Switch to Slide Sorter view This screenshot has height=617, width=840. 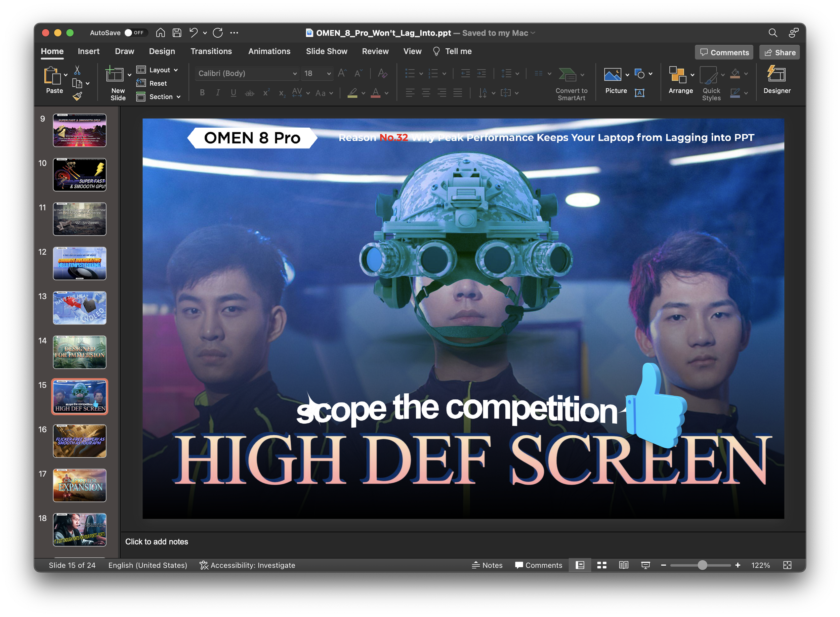pos(601,565)
